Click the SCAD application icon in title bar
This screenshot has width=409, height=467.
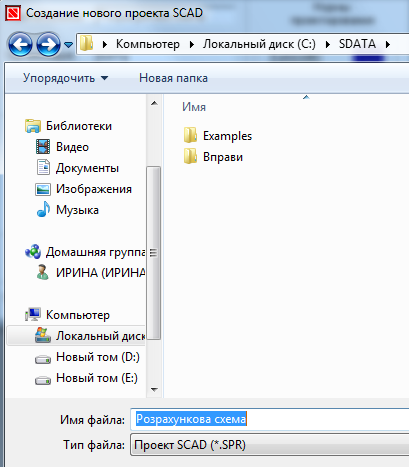13,13
